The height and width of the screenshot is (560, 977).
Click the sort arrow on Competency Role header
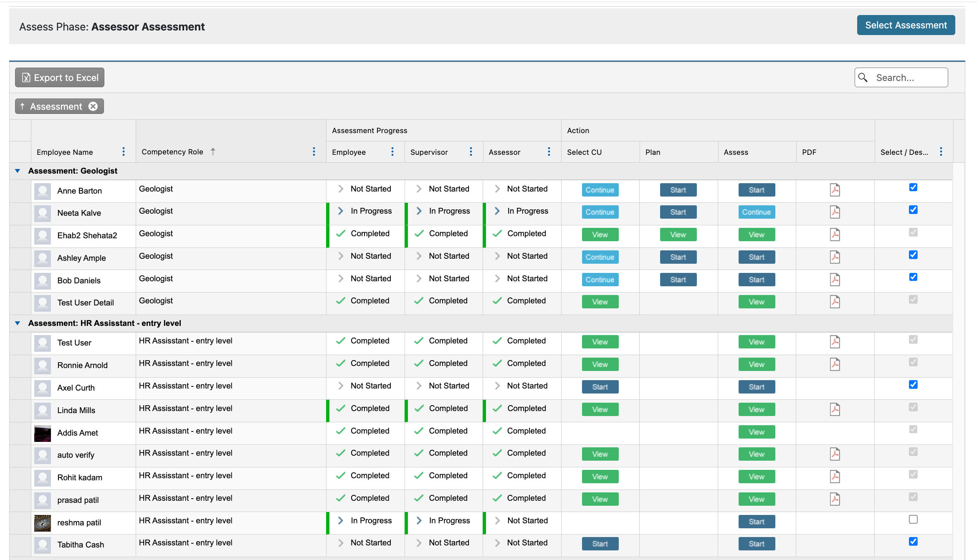point(213,151)
